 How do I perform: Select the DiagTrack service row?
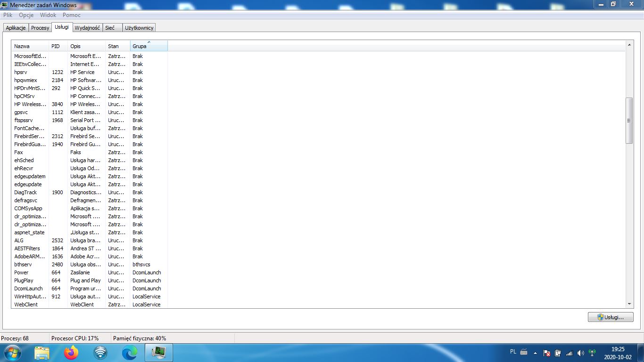pos(25,192)
